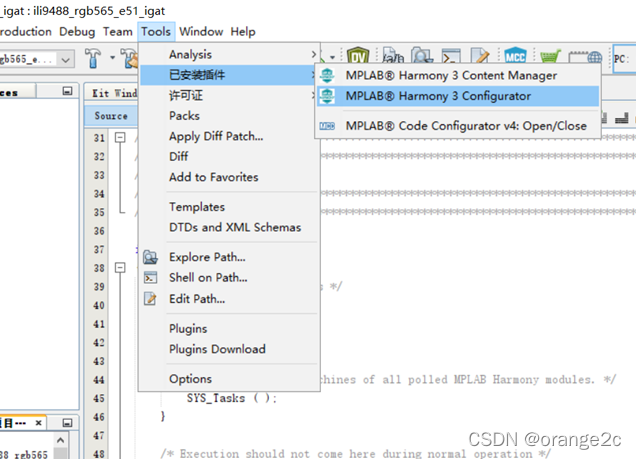Open the Build hammer dropdown arrow
Image resolution: width=636 pixels, height=459 pixels.
click(112, 58)
